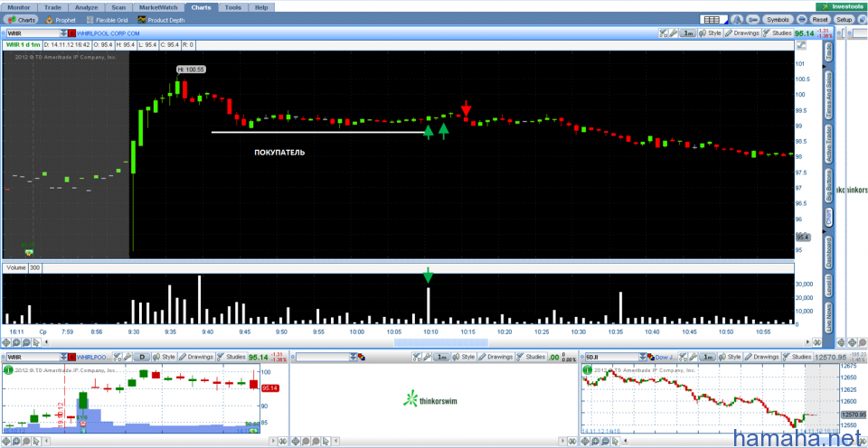This screenshot has width=868, height=448.
Task: Click the main chart zoom out icon
Action: pos(26,343)
